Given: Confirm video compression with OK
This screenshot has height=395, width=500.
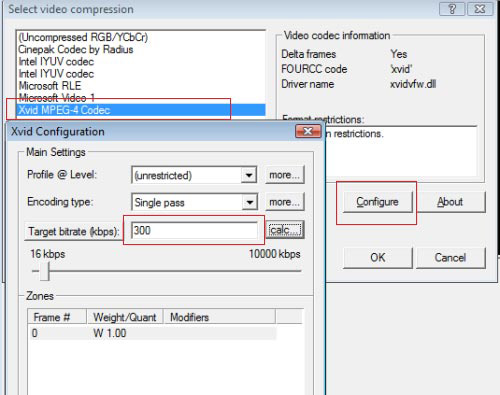Looking at the screenshot, I should point(378,258).
